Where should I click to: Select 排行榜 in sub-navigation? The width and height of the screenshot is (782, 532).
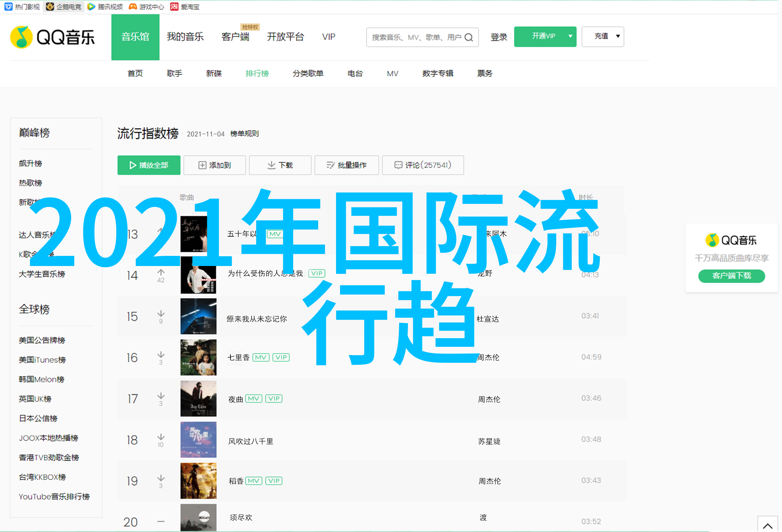coord(257,73)
